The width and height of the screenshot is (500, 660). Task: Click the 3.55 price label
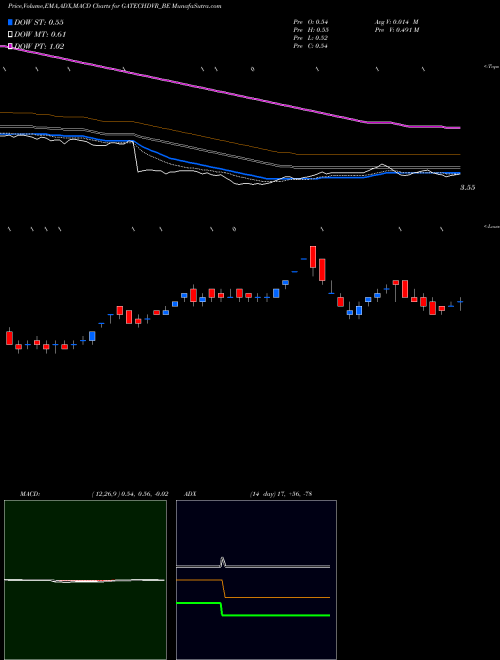tap(467, 188)
